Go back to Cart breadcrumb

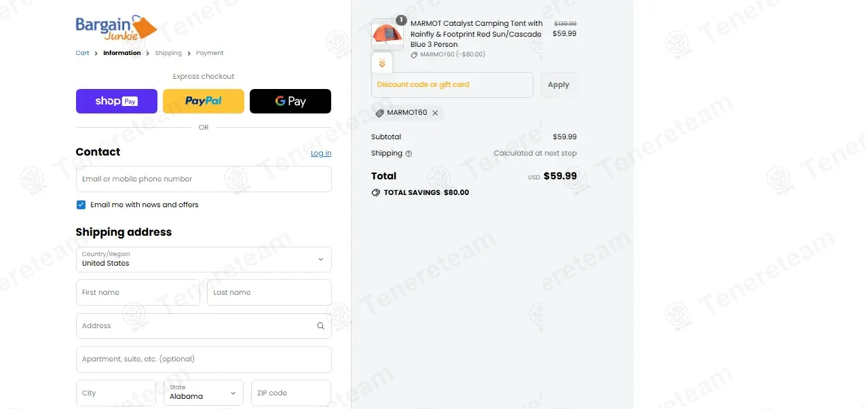click(x=82, y=53)
